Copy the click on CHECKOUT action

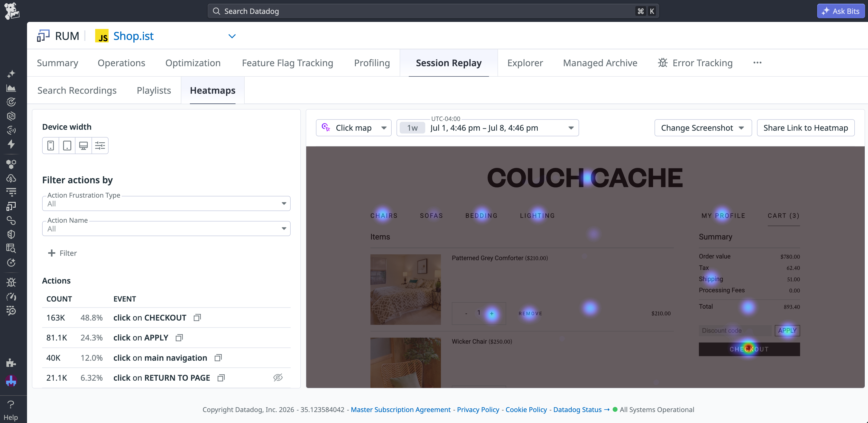point(197,318)
